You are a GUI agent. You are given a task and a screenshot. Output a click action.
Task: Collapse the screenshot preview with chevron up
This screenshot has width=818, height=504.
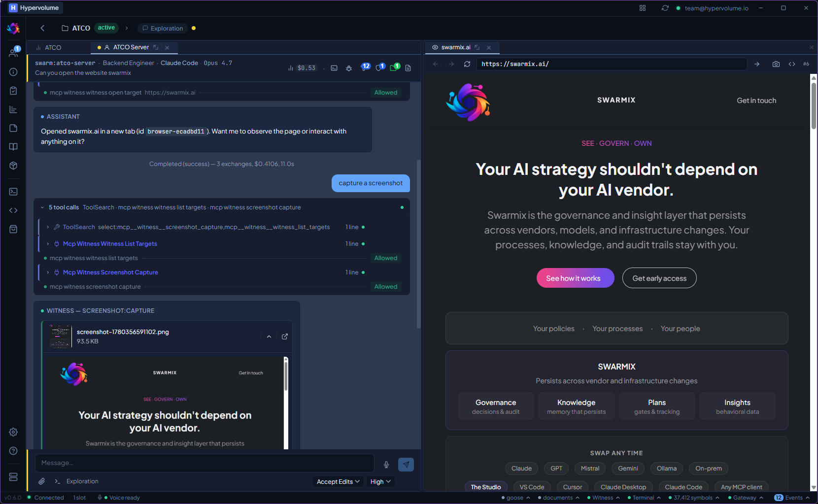pos(269,336)
